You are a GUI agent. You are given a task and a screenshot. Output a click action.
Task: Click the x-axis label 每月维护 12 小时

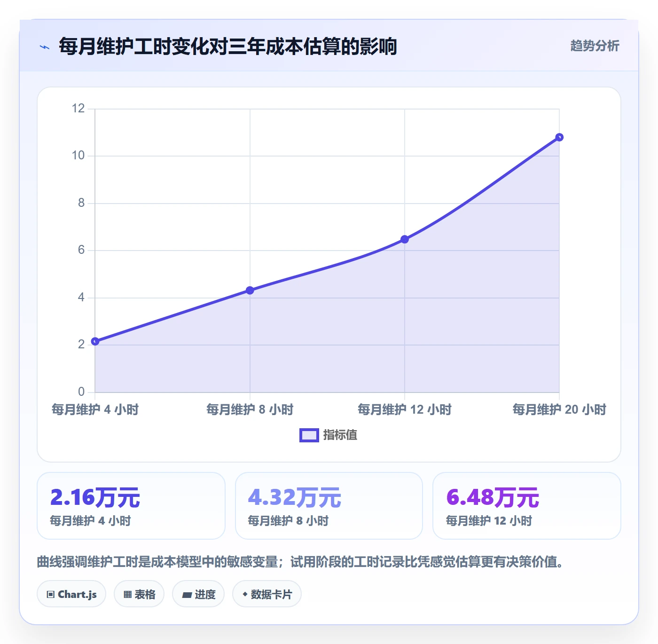point(405,409)
